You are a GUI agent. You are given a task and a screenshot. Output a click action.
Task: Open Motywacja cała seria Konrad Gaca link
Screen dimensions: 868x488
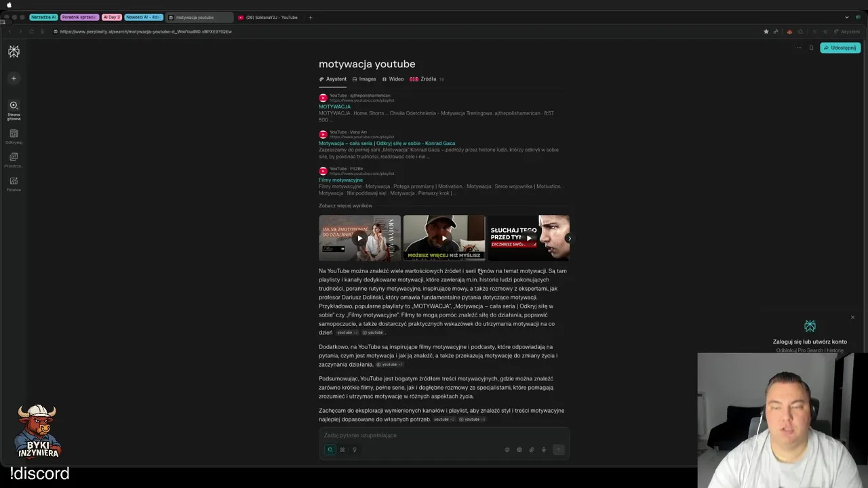tap(387, 143)
